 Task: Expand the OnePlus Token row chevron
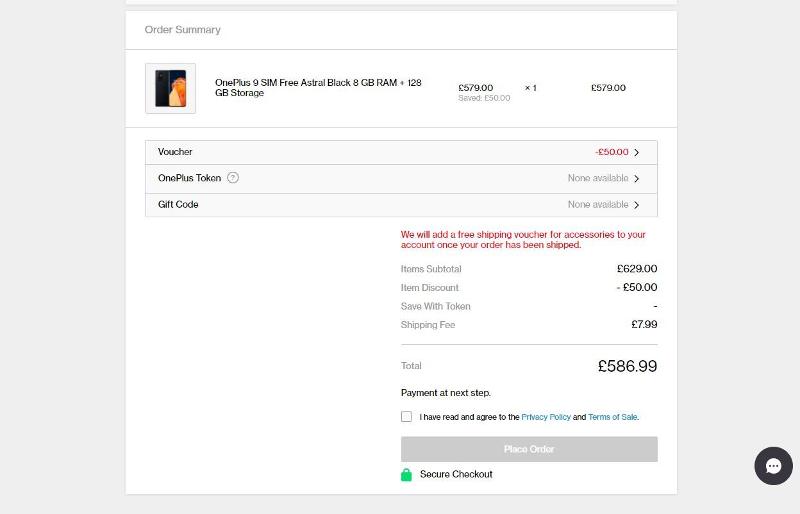[x=637, y=179]
